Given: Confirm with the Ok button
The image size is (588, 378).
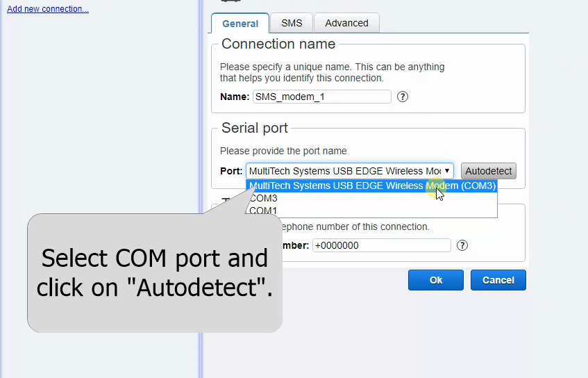Looking at the screenshot, I should click(436, 280).
